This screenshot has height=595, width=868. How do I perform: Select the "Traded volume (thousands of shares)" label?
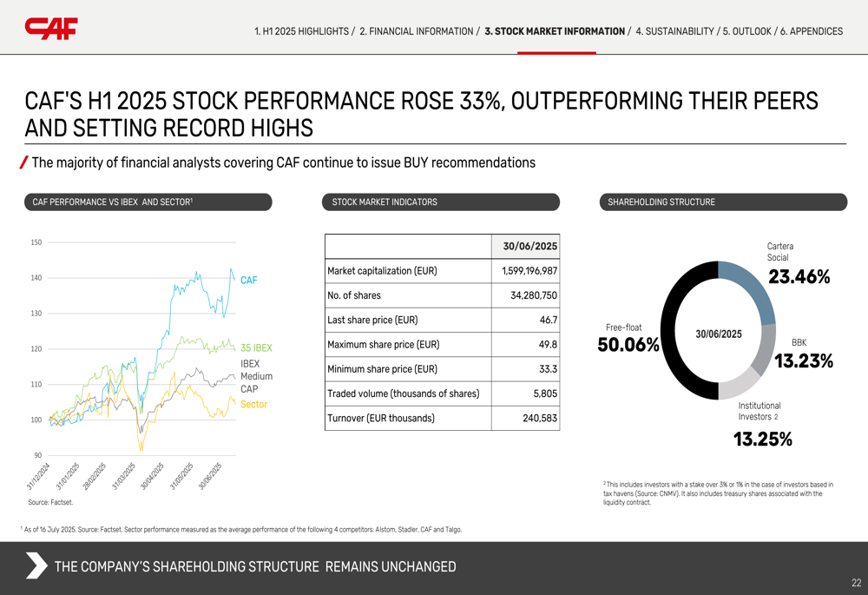coord(403,393)
